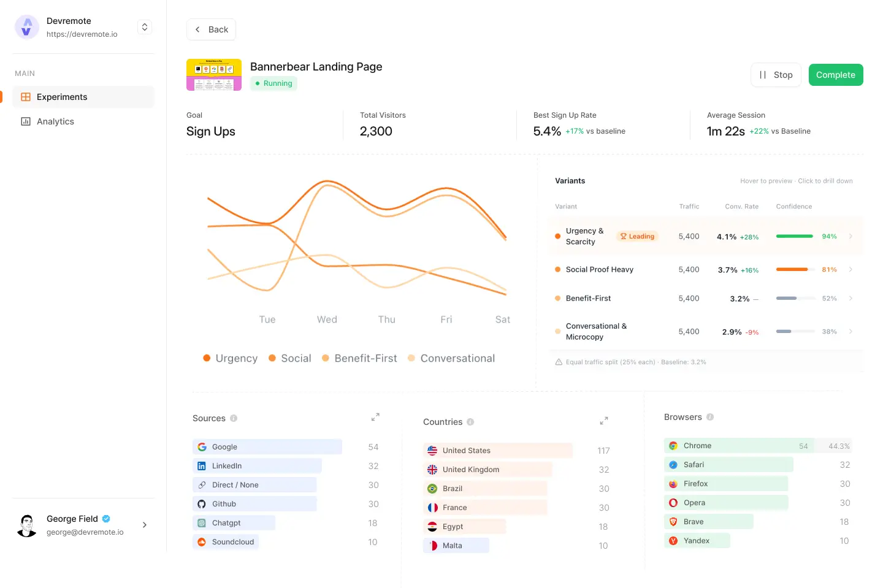Click the Sources info icon

click(x=234, y=418)
